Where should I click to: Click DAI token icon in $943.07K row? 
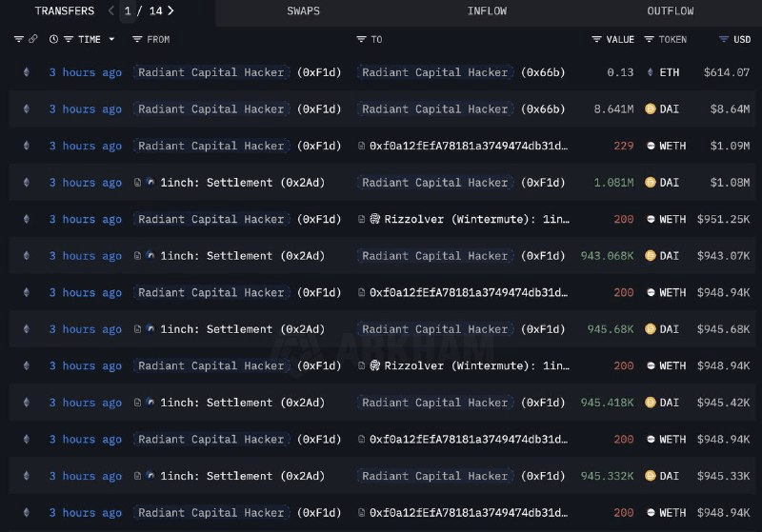coord(651,256)
